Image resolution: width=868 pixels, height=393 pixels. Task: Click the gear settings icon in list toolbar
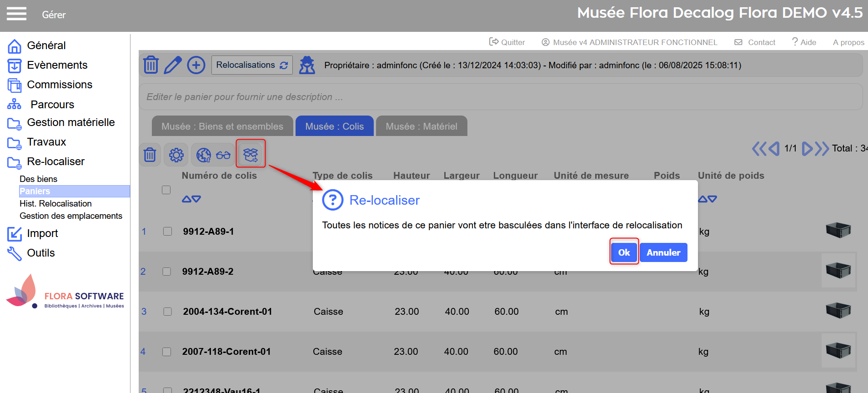click(176, 155)
